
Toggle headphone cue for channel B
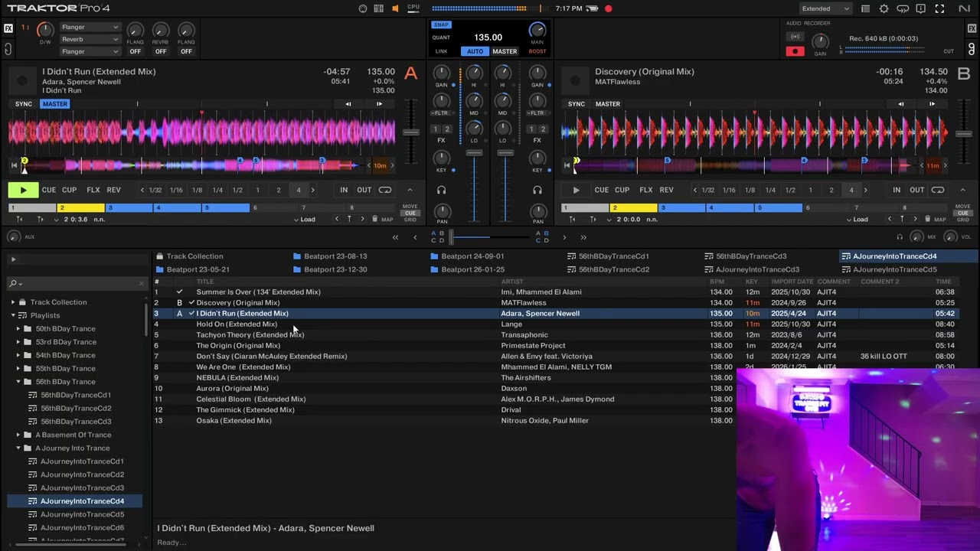coord(537,190)
